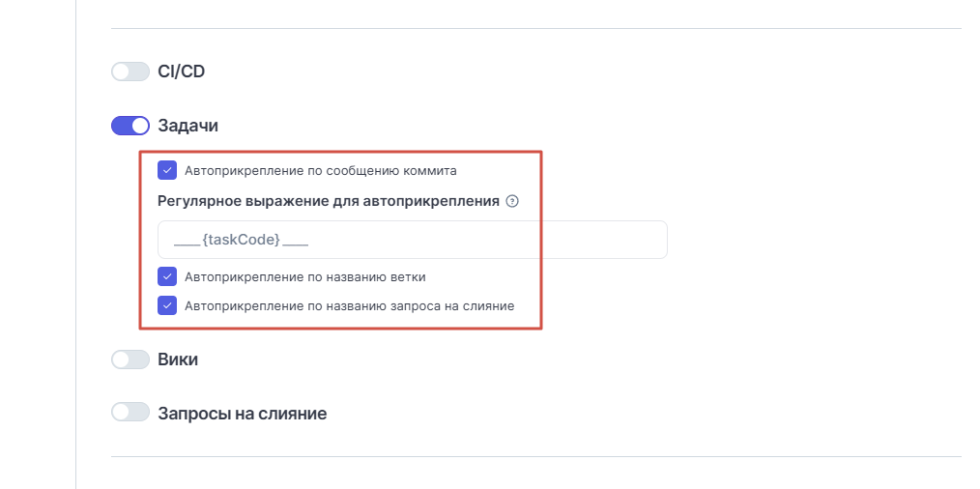Screen dimensions: 980x489
Task: Uncheck the commit message auto-attach checkbox
Action: click(x=167, y=170)
